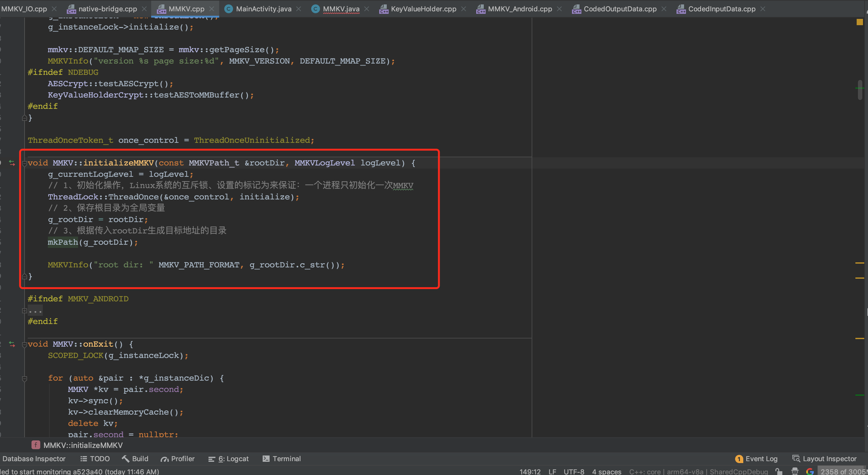Close the MMKV.cpp editor tab
The image size is (868, 475).
click(x=212, y=9)
